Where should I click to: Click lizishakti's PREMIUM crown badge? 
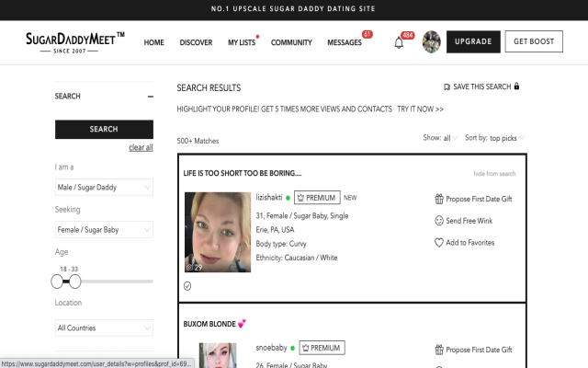[317, 198]
